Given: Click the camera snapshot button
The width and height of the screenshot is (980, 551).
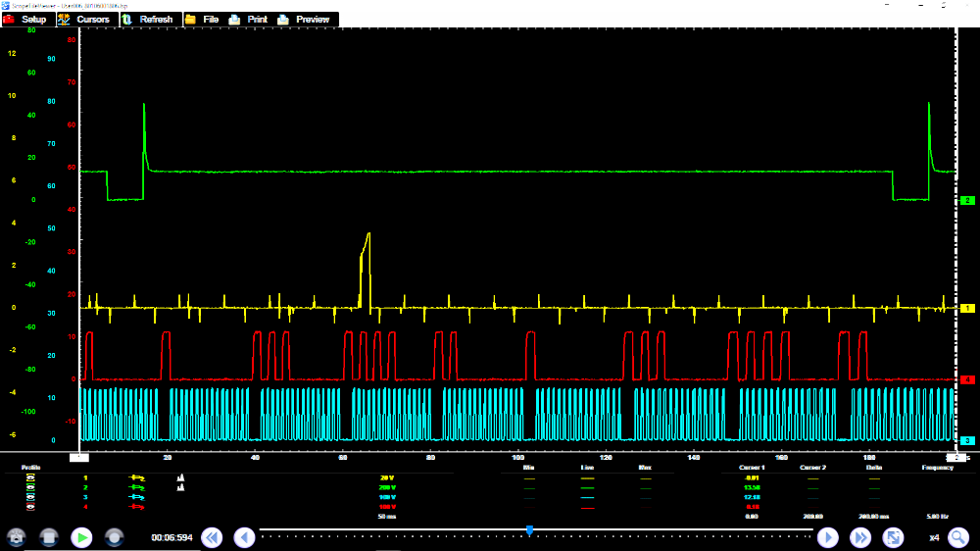Looking at the screenshot, I should 17,537.
